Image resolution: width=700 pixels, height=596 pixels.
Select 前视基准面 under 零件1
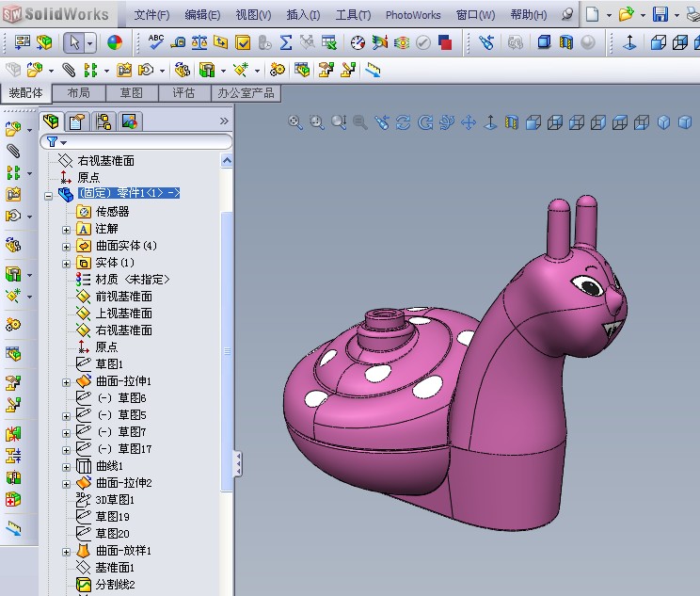123,297
